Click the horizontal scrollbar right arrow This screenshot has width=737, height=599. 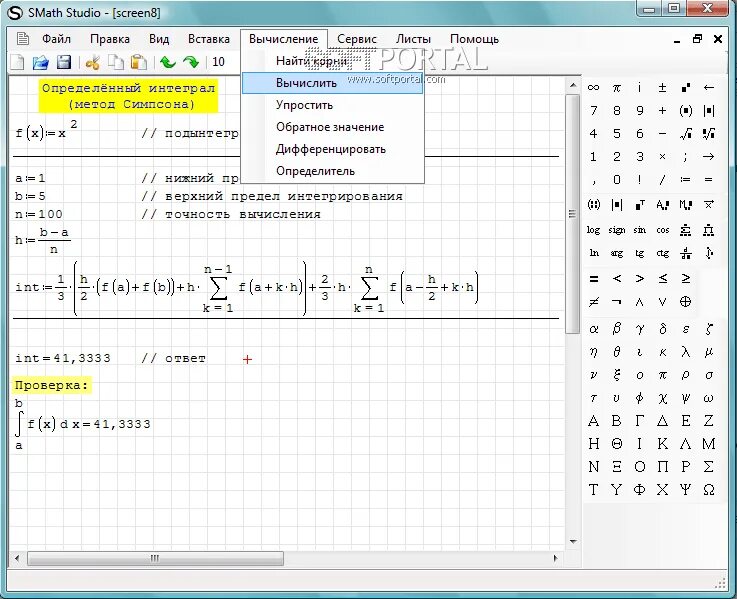(556, 559)
